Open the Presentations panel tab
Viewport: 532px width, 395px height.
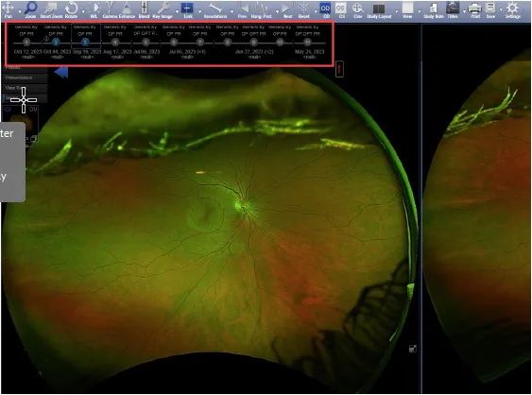(x=26, y=77)
